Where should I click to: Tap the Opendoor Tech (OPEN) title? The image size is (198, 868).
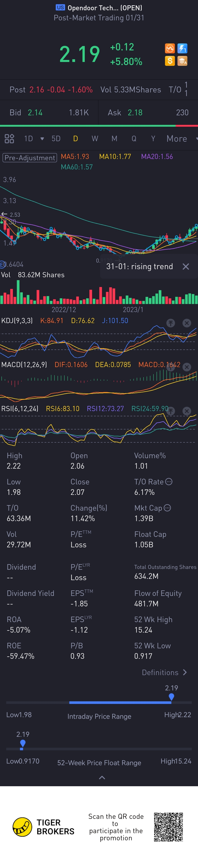(105, 8)
